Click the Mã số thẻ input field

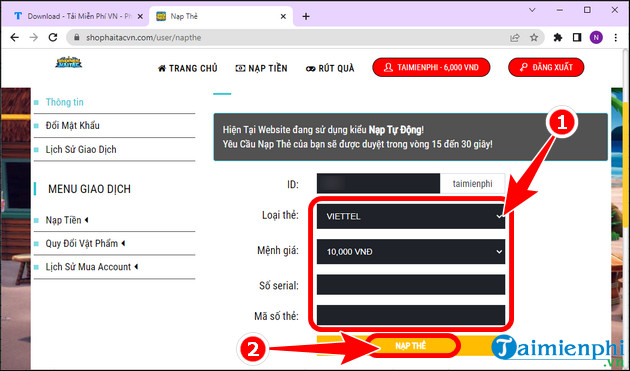coord(411,315)
